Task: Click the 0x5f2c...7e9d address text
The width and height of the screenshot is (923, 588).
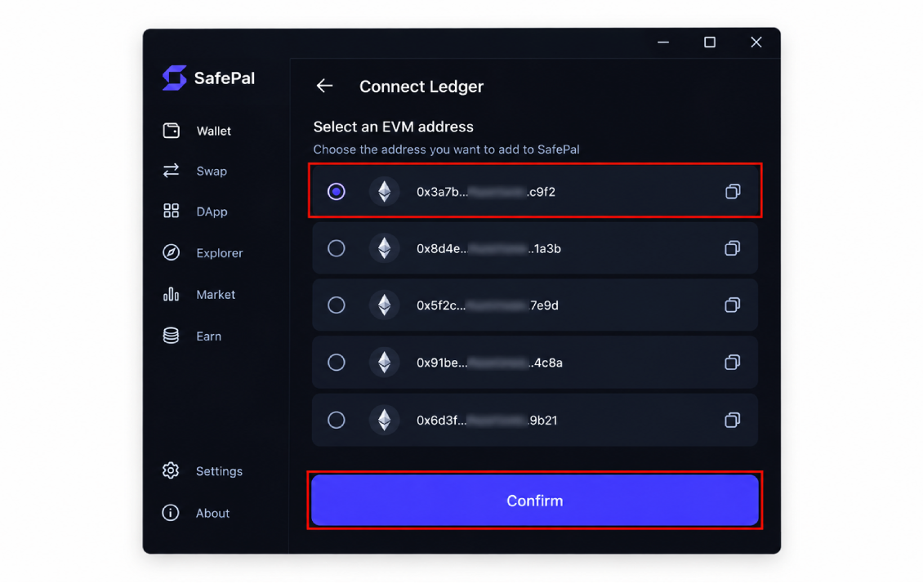Action: pos(488,305)
